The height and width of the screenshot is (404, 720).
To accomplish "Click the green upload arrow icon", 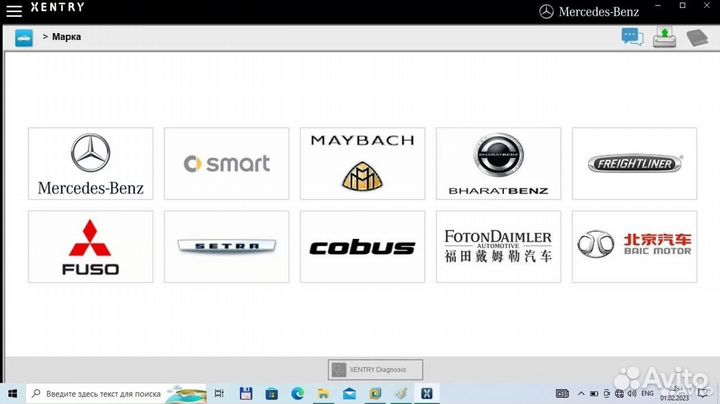I will pos(664,37).
